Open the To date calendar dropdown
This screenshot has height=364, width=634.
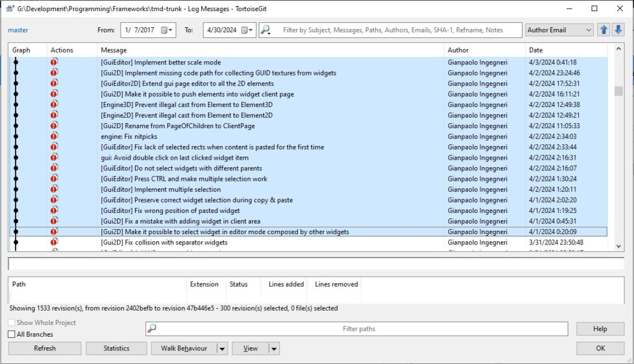click(247, 30)
